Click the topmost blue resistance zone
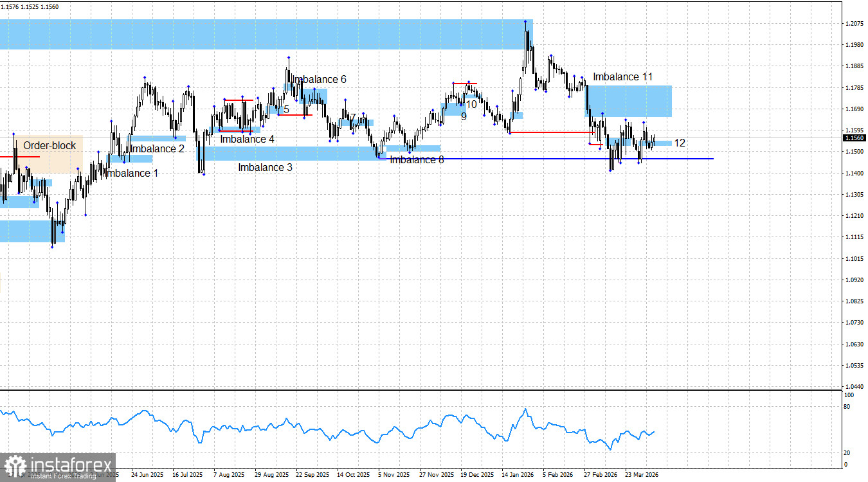Image resolution: width=868 pixels, height=482 pixels. (x=257, y=35)
